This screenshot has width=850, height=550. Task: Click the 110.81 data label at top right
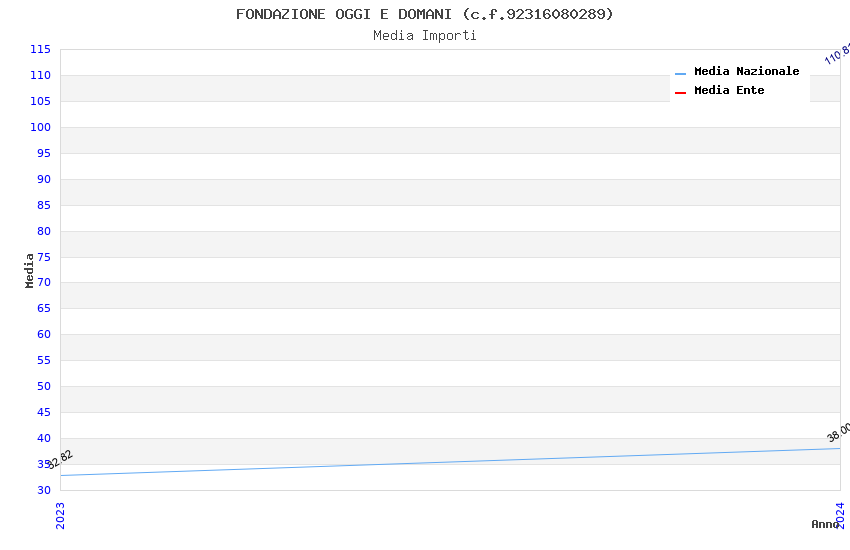837,54
